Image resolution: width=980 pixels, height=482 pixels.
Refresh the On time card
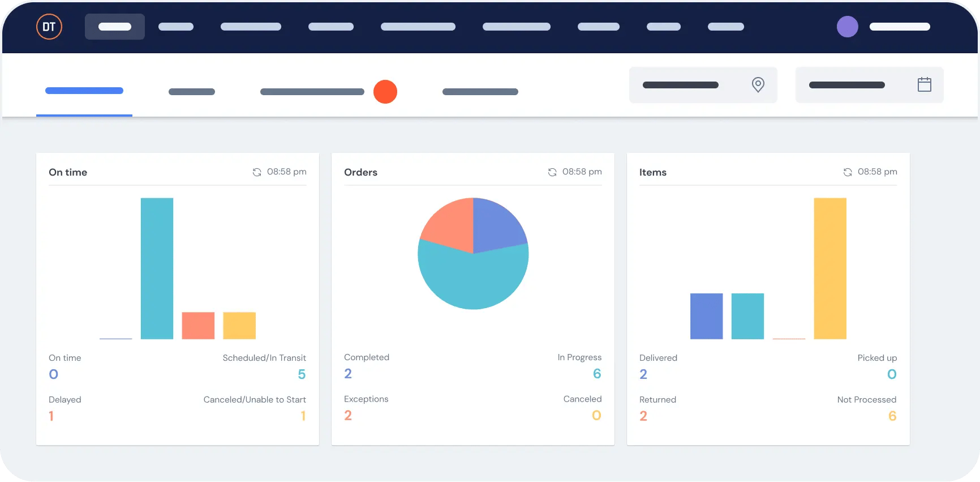pyautogui.click(x=257, y=172)
